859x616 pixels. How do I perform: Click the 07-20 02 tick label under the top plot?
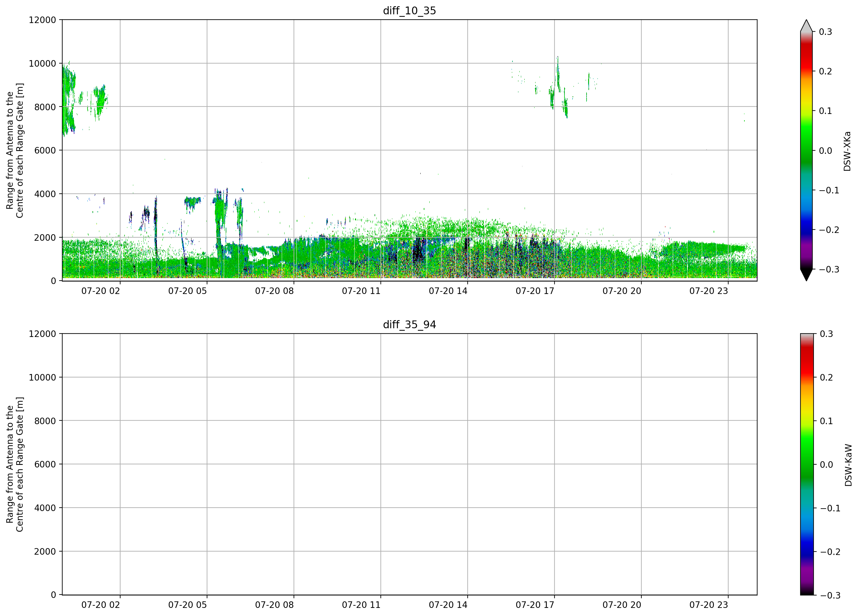point(101,291)
